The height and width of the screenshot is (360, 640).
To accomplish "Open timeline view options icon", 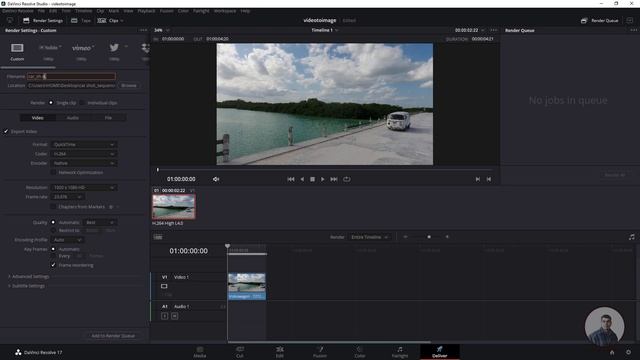I will (x=158, y=237).
